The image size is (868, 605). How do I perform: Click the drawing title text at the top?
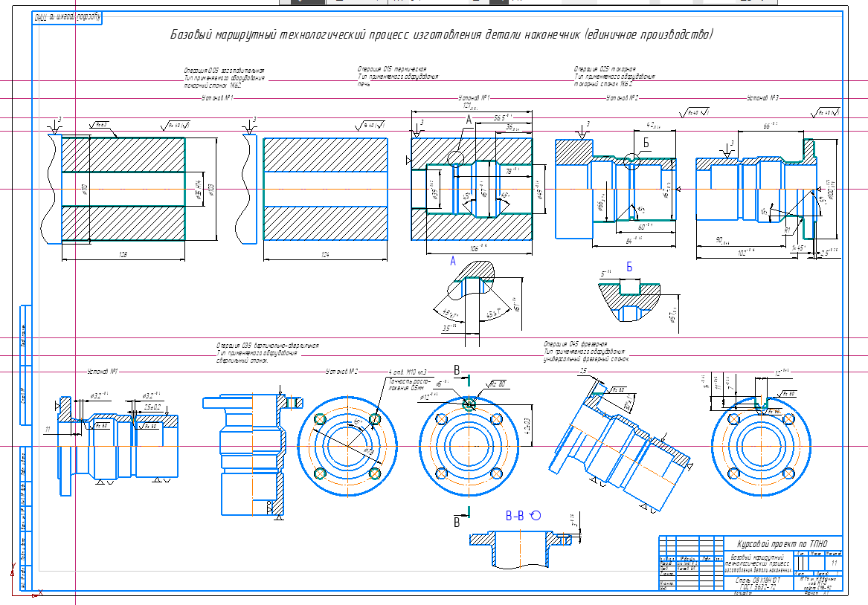(x=442, y=35)
